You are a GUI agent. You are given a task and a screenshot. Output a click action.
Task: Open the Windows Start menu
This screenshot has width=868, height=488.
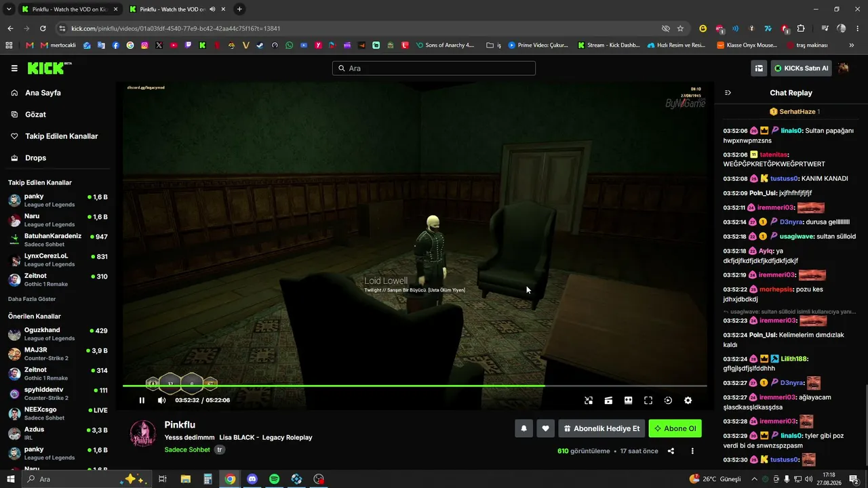[12, 479]
